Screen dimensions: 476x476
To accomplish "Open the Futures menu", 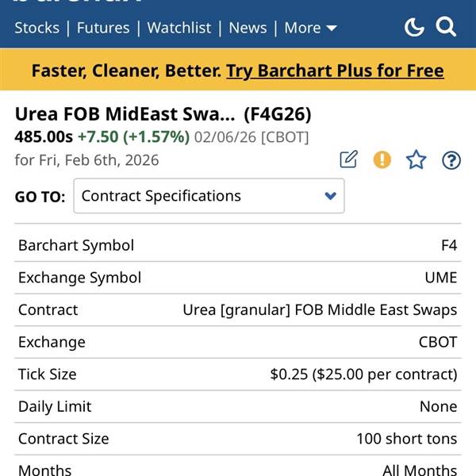I will pyautogui.click(x=103, y=28).
